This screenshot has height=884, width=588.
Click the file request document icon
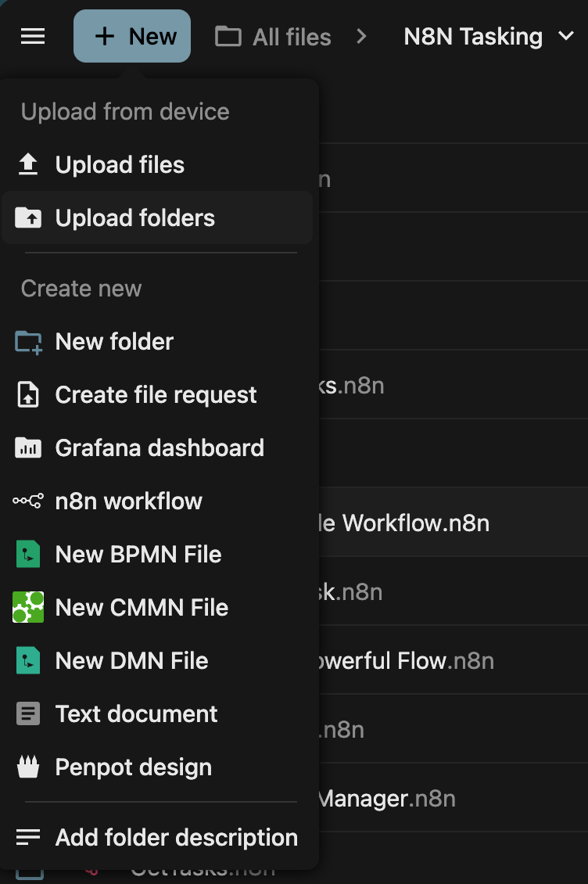pyautogui.click(x=28, y=394)
